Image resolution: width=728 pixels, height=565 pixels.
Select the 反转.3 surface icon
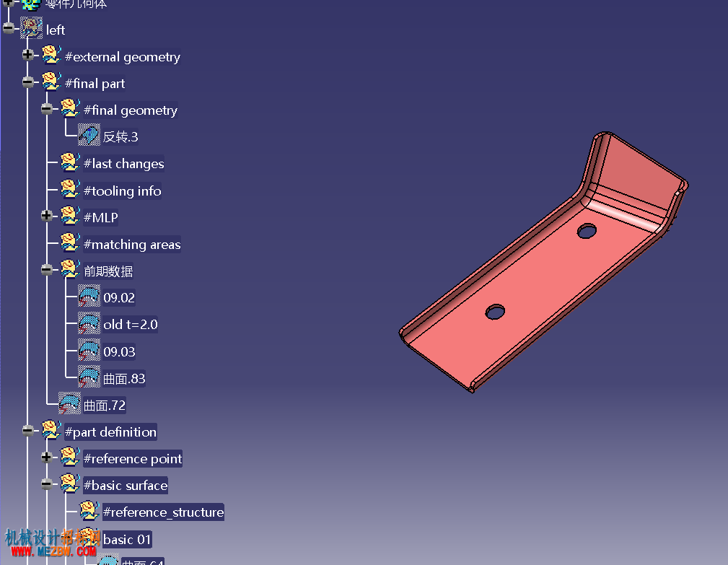pyautogui.click(x=89, y=135)
